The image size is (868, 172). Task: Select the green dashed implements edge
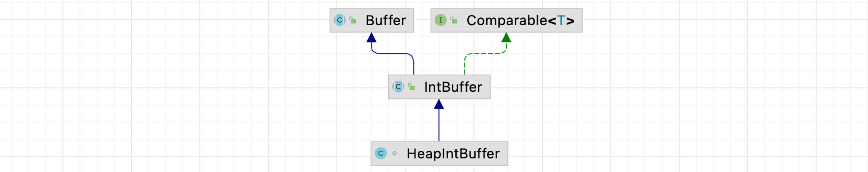tap(485, 54)
